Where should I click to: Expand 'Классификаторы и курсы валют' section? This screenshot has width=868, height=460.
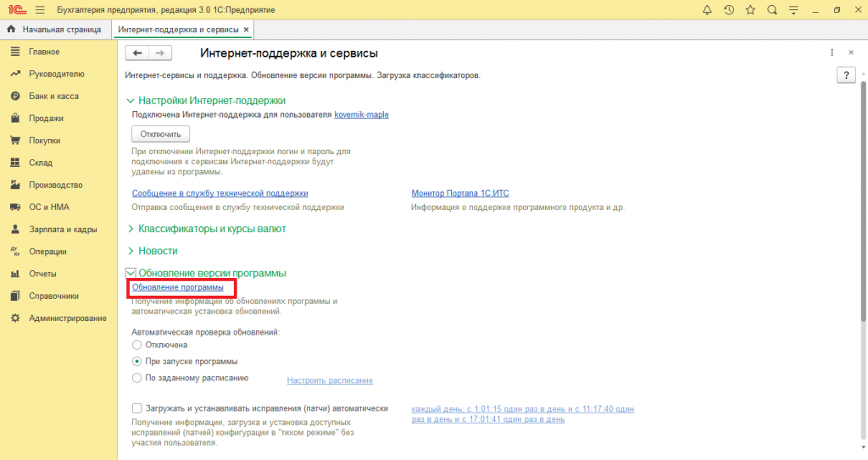pos(211,229)
